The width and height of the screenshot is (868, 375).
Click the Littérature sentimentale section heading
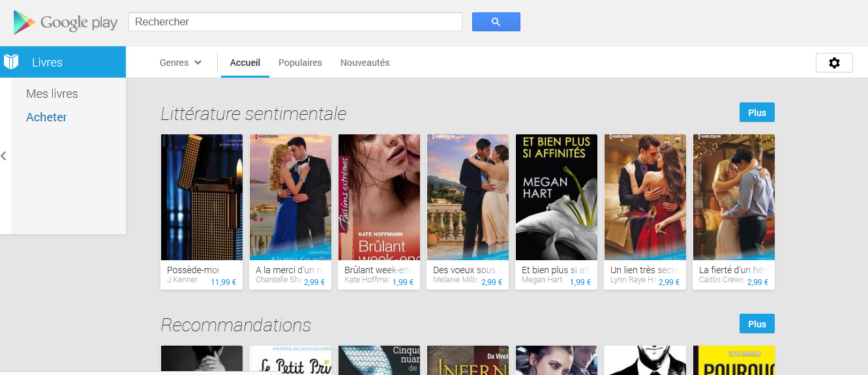(x=253, y=113)
